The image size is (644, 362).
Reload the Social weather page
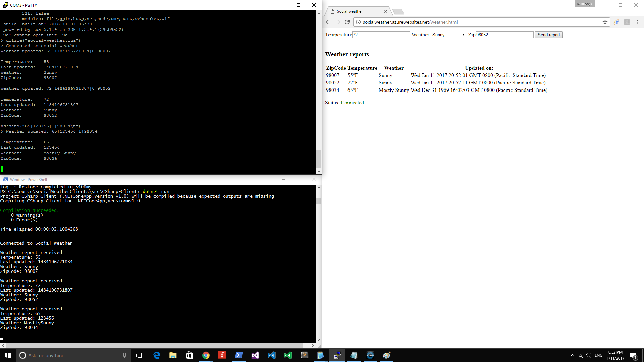347,22
